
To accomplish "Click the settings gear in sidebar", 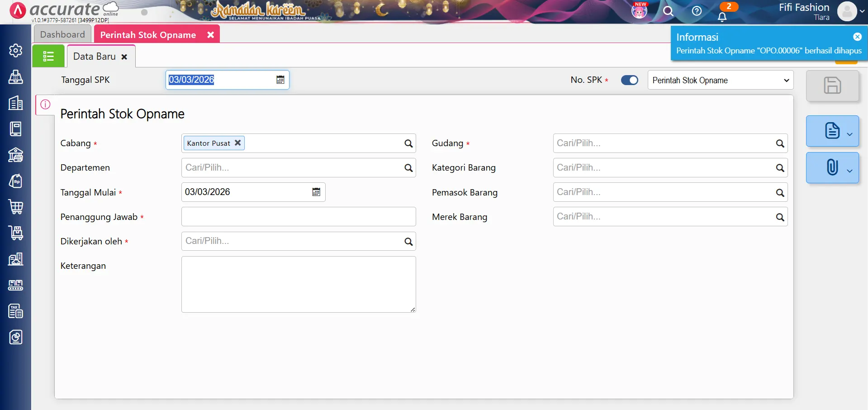I will (x=16, y=50).
